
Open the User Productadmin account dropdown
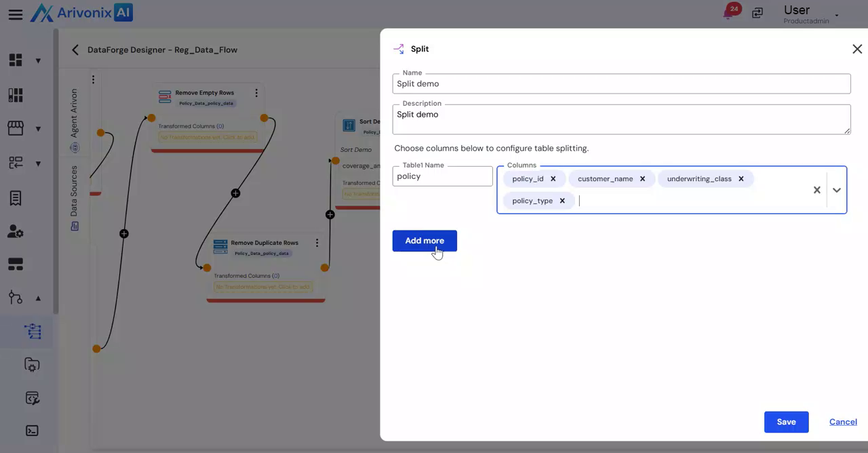(836, 15)
